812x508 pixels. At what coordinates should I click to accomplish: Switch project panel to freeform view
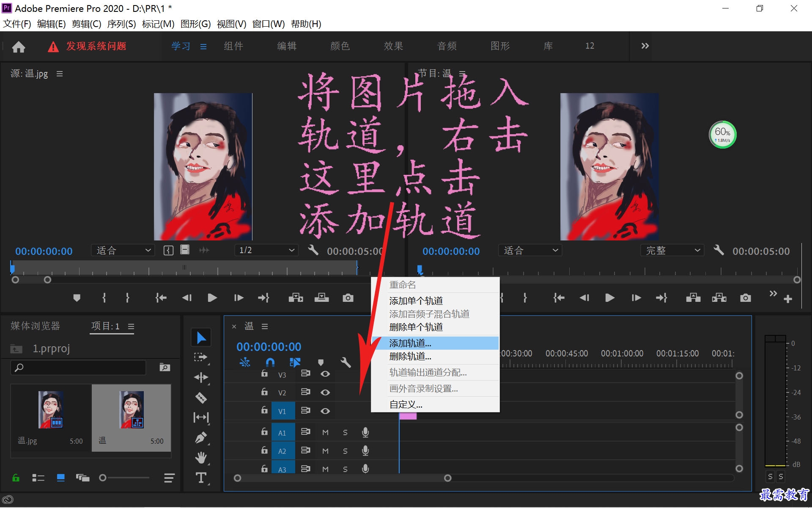pos(82,478)
